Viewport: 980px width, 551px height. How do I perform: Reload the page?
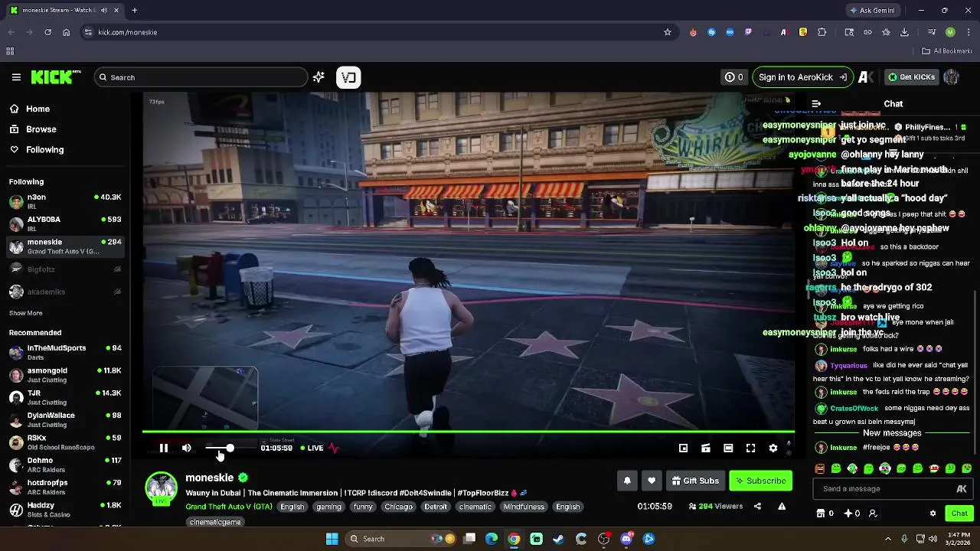(47, 32)
